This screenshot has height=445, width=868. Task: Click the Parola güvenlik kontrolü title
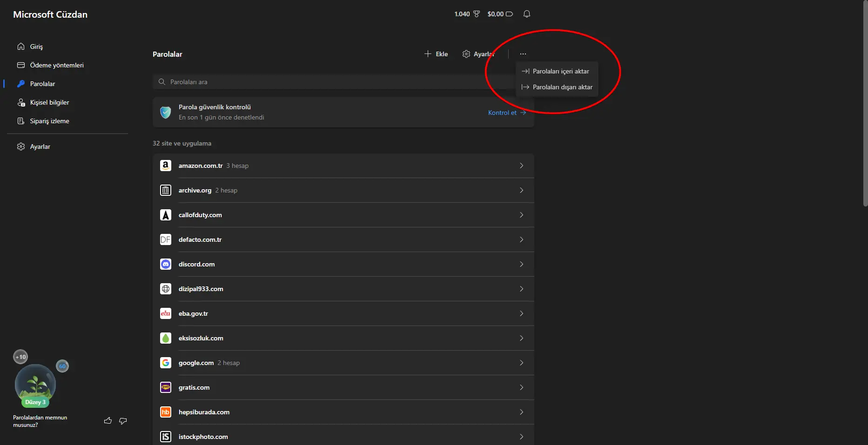[x=215, y=107]
